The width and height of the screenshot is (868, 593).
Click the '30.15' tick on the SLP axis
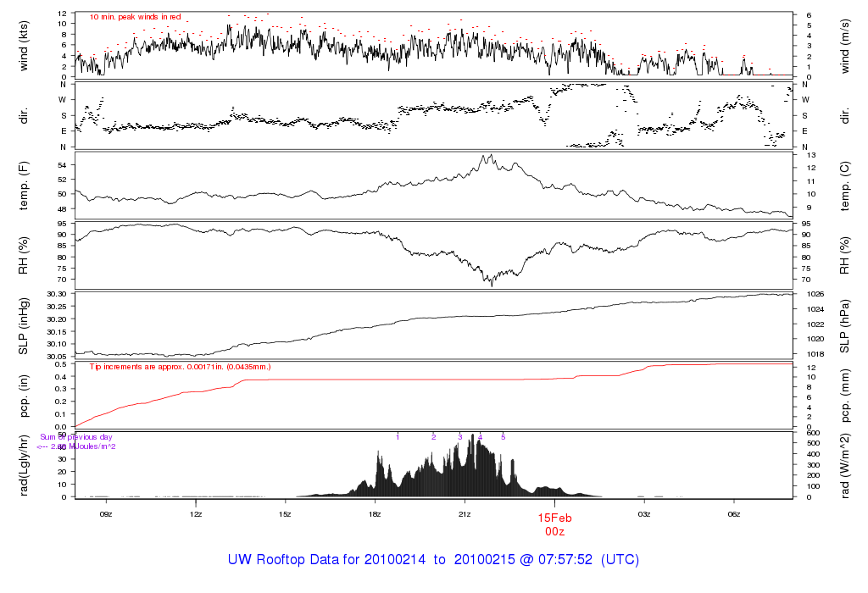coord(57,332)
